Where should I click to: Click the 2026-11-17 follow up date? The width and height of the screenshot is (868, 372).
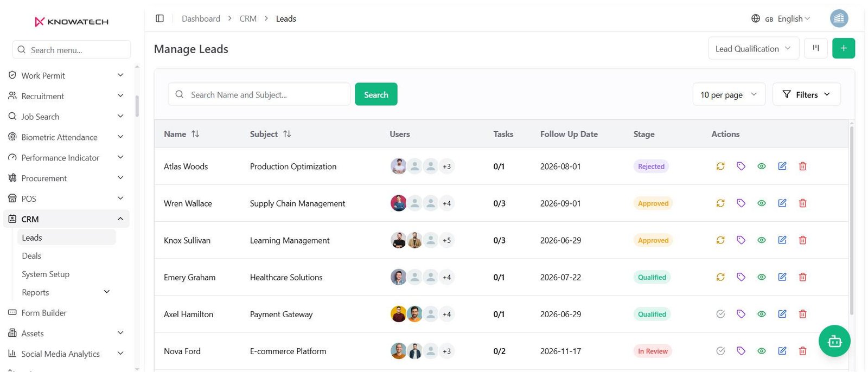tap(560, 351)
